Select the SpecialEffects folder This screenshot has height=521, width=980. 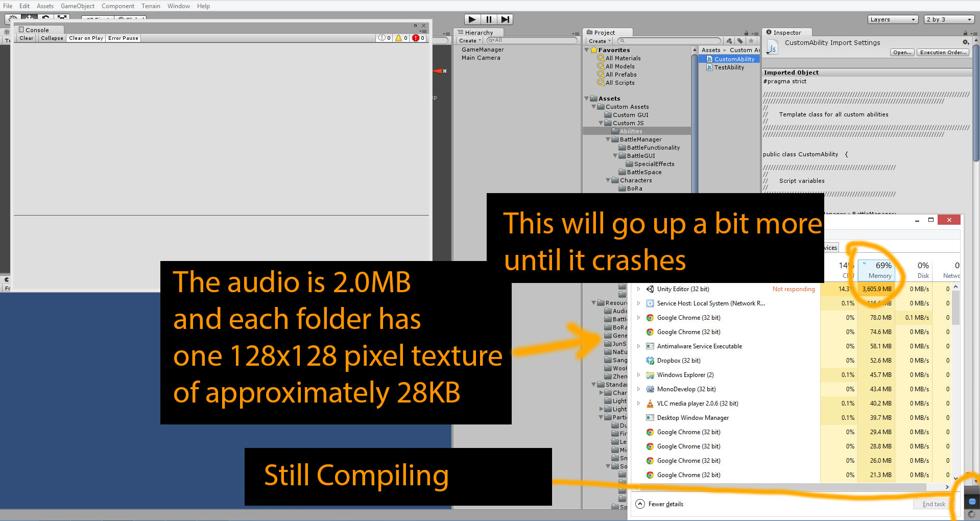650,164
